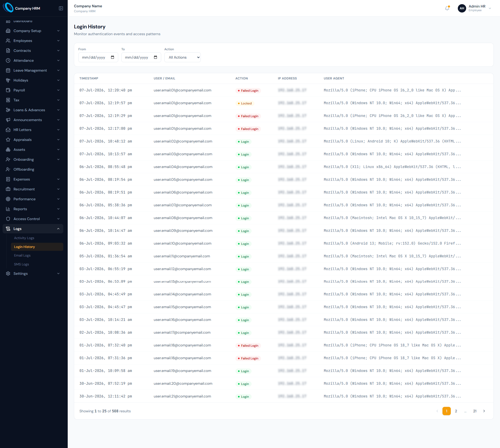Open the From date calendar picker icon
The image size is (500, 448).
tap(113, 57)
